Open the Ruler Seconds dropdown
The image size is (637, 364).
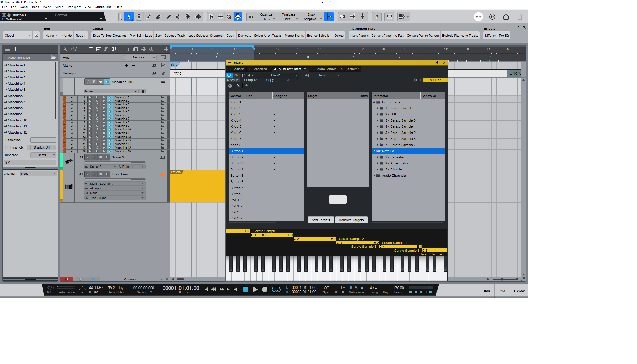(x=140, y=58)
